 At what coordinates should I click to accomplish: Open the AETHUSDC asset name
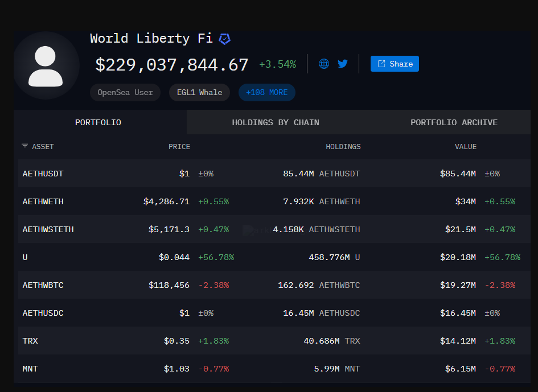(x=43, y=313)
